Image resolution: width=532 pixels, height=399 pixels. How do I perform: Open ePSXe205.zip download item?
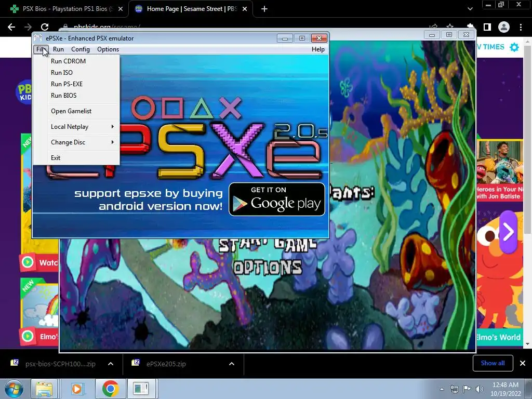166,364
